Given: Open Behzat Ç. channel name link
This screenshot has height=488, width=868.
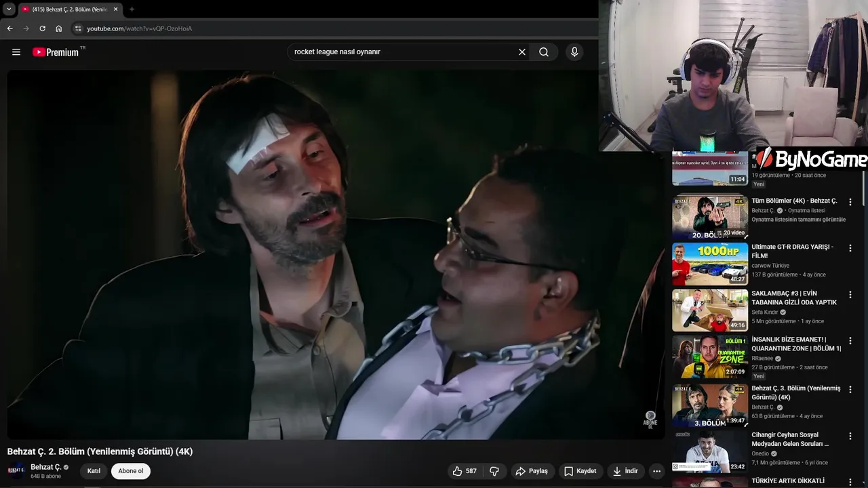Looking at the screenshot, I should tap(45, 467).
